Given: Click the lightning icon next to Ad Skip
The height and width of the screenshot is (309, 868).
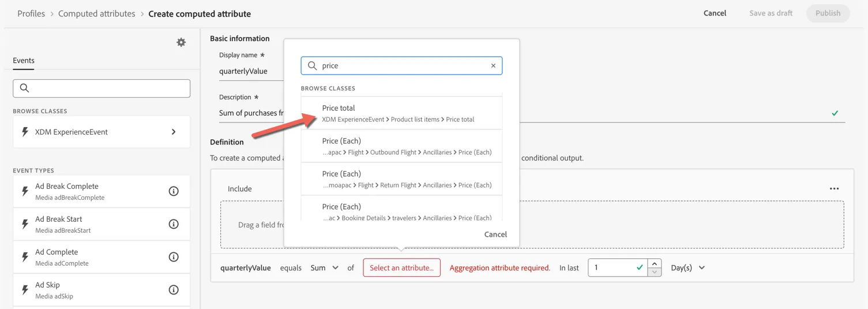Looking at the screenshot, I should click(x=25, y=290).
